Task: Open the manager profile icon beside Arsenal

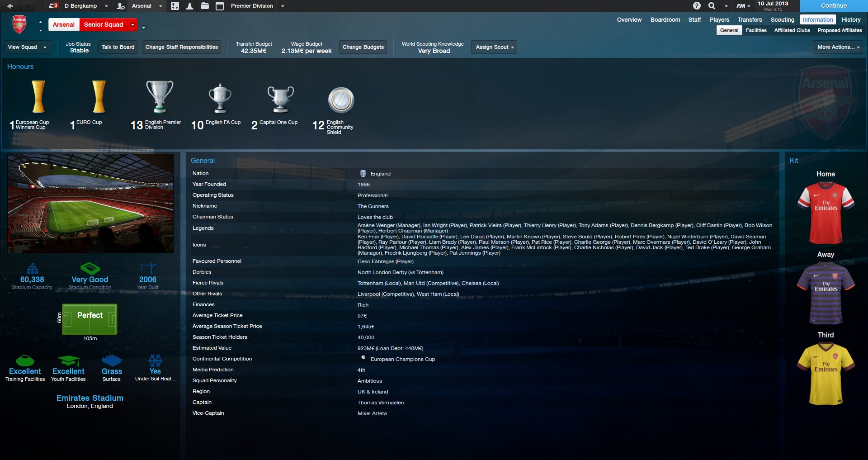Action: [x=120, y=6]
